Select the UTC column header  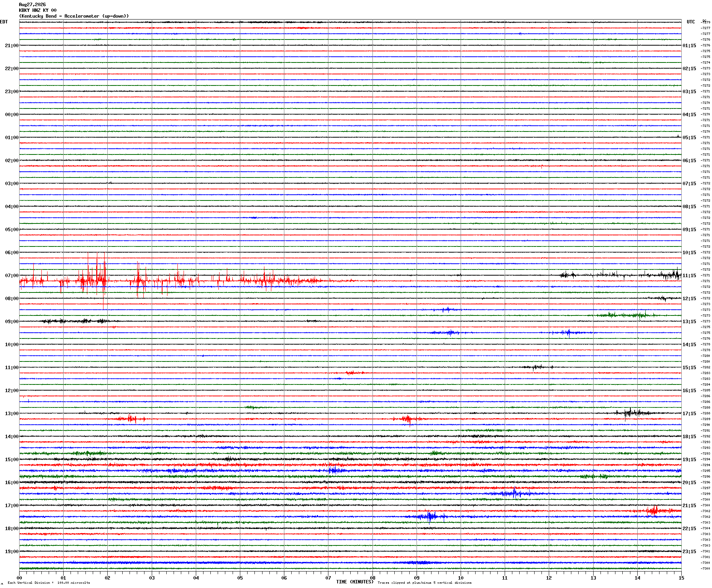[x=691, y=22]
